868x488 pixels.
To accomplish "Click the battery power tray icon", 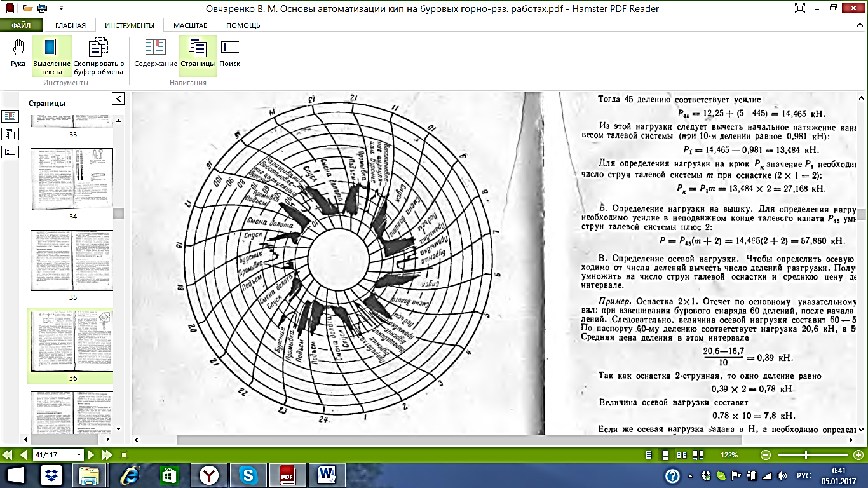I will 750,475.
